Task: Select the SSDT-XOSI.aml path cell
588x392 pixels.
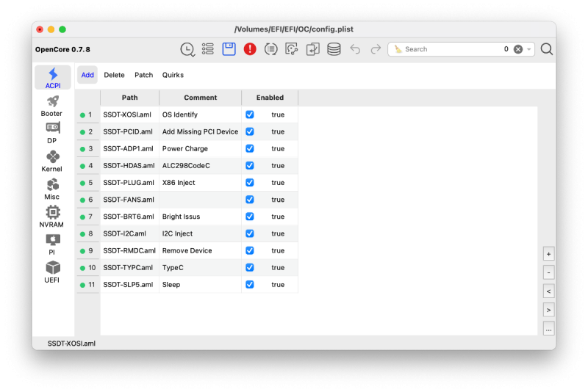Action: click(130, 115)
